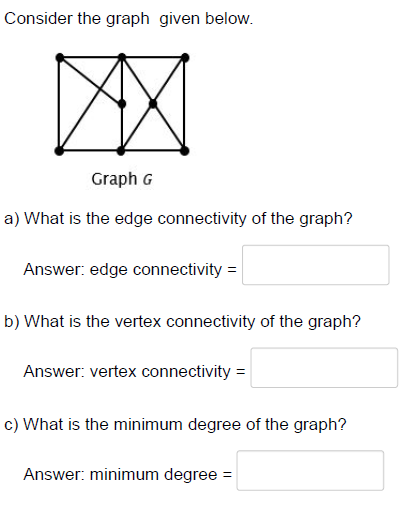
Task: Click the italic G in the graph caption
Action: click(x=148, y=180)
